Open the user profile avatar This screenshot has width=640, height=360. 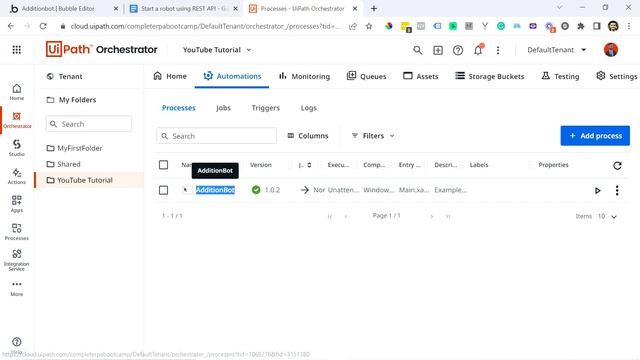click(611, 50)
